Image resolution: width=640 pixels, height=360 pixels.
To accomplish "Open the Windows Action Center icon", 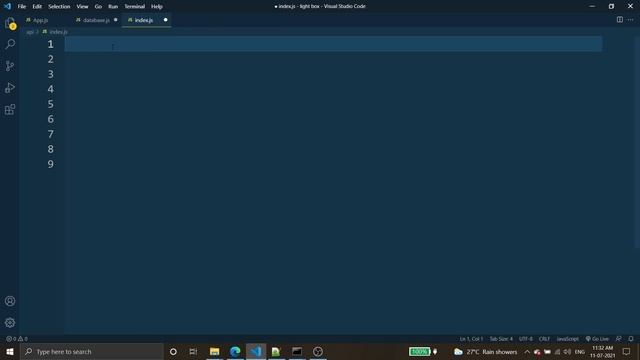I will (627, 351).
